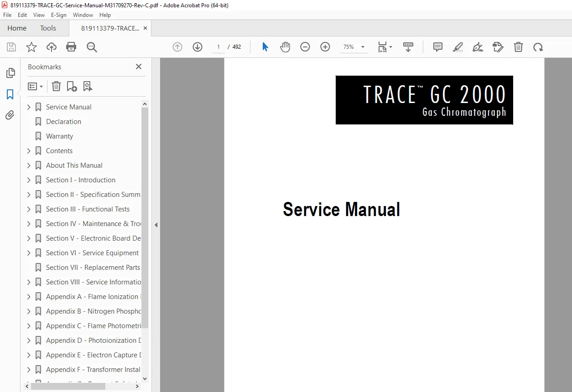This screenshot has height=392, width=572.
Task: Expand Section I - Introduction bookmark
Action: tap(29, 180)
